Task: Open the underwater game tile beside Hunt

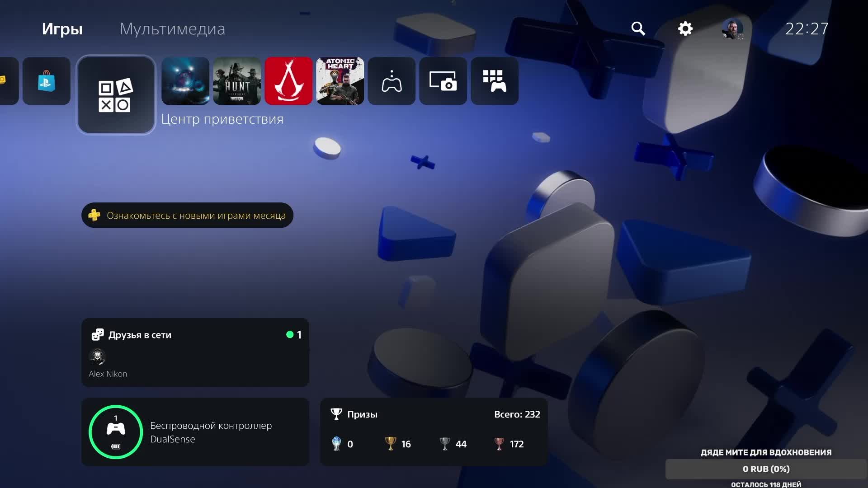Action: [185, 81]
